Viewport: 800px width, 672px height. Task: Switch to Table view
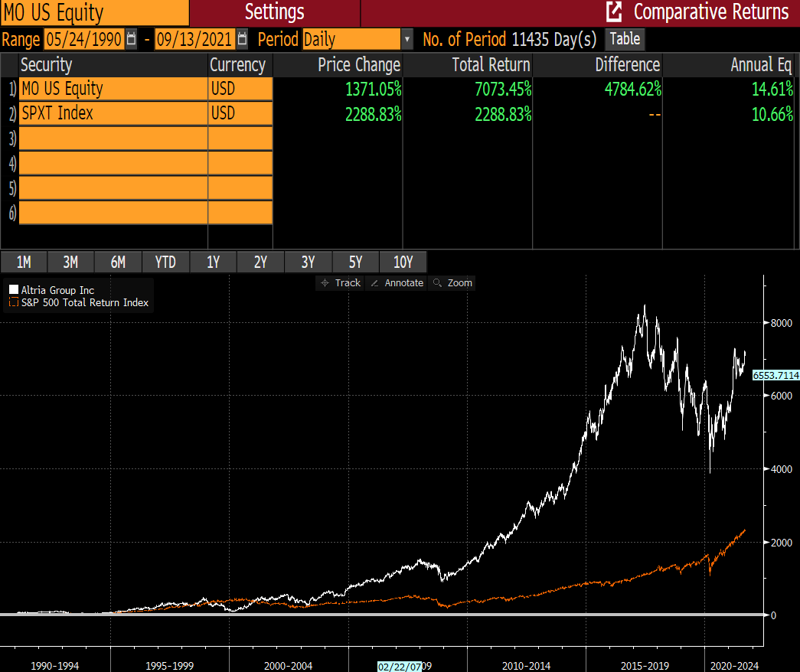coord(625,39)
